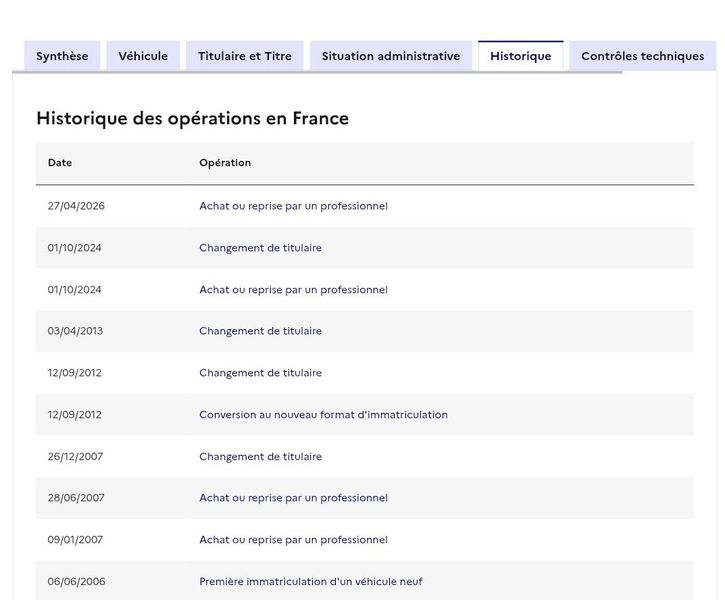This screenshot has width=725, height=600.
Task: Select the Titulaire et Titre tab
Action: (245, 56)
